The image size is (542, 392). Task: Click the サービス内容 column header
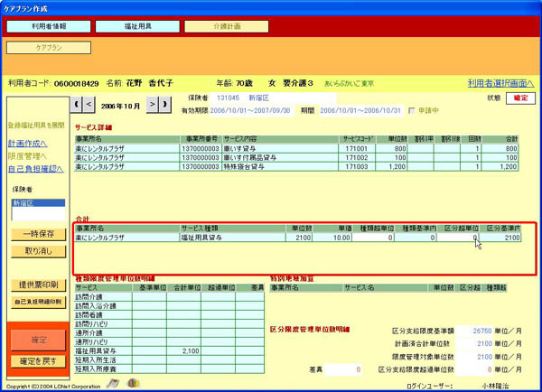point(280,139)
